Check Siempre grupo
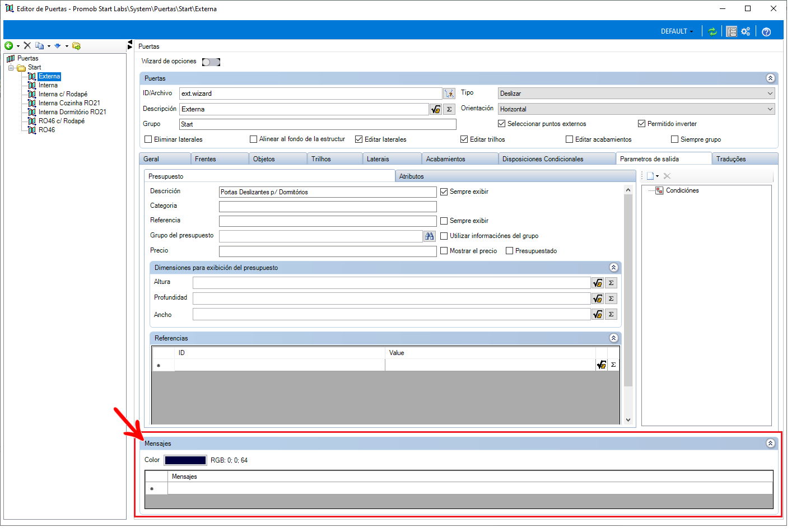This screenshot has height=532, width=801. point(674,139)
